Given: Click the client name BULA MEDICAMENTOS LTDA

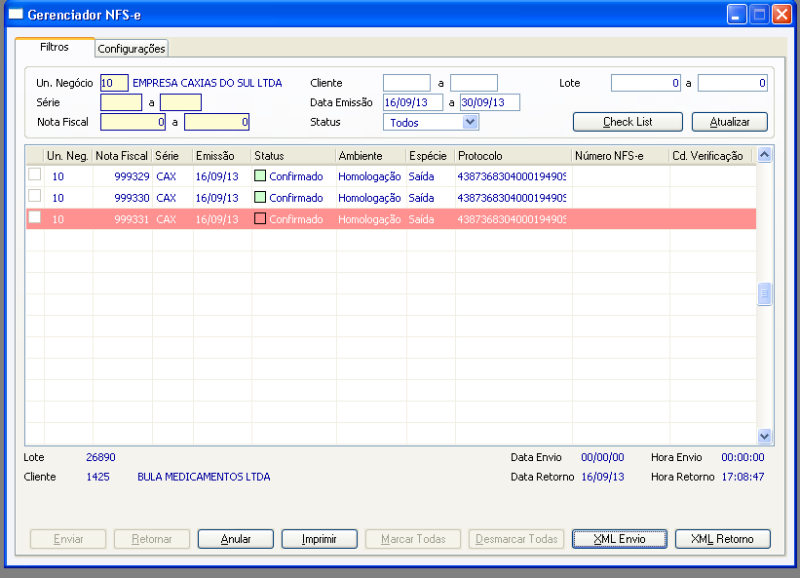Looking at the screenshot, I should (204, 477).
